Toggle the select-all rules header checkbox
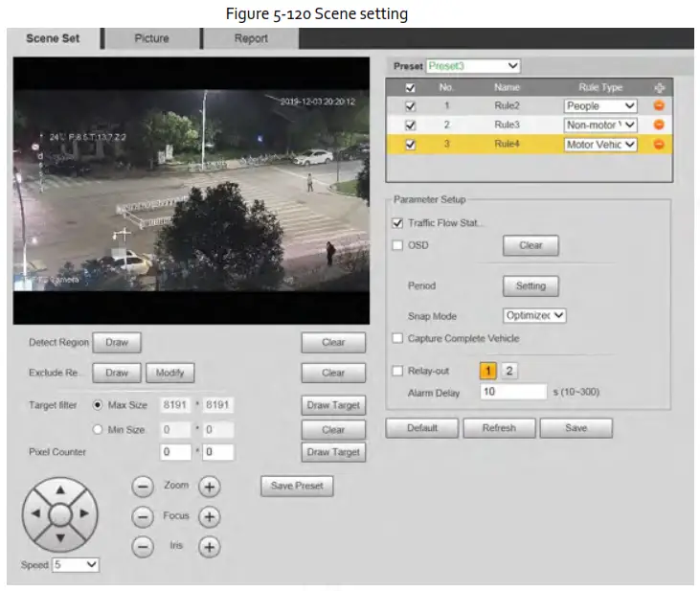 (410, 87)
